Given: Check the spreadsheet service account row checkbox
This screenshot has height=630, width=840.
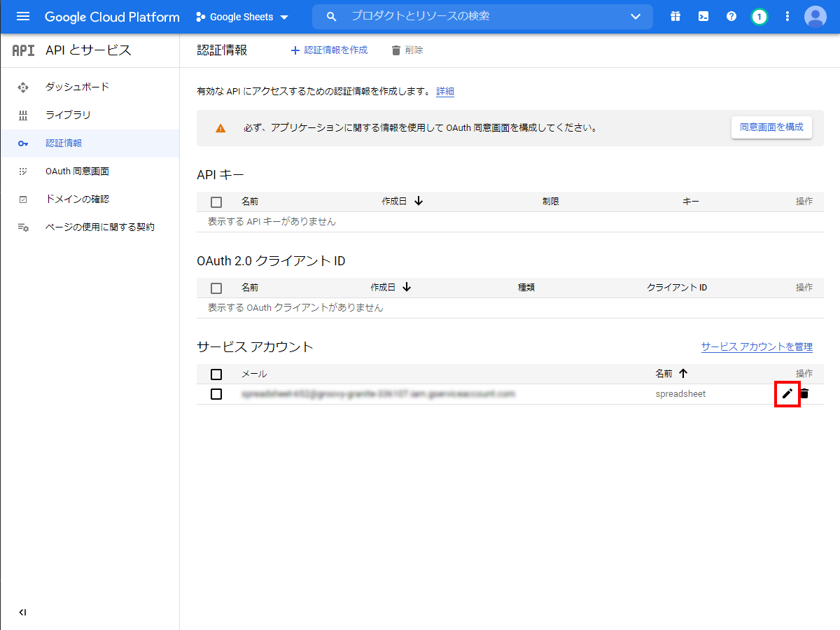Looking at the screenshot, I should [x=216, y=394].
